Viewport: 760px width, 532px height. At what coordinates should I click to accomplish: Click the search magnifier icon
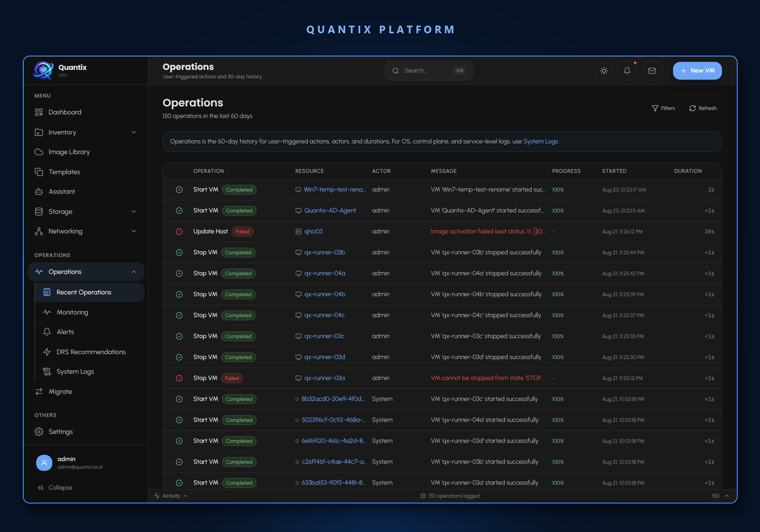click(x=395, y=71)
